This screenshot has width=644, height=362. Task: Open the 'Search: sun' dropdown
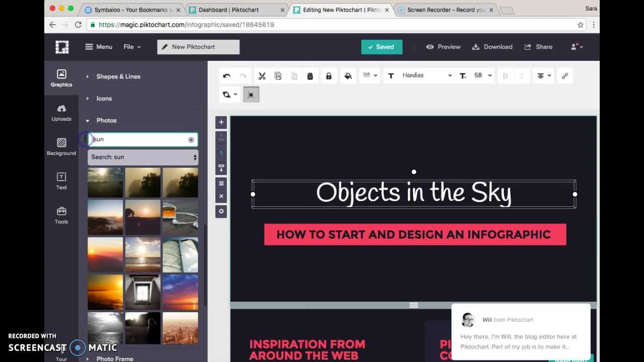[143, 157]
